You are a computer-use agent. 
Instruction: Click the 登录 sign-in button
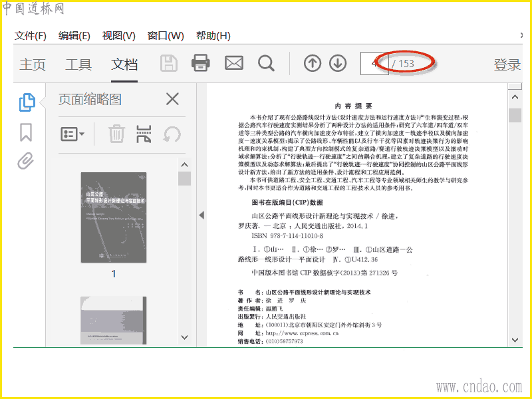(507, 65)
